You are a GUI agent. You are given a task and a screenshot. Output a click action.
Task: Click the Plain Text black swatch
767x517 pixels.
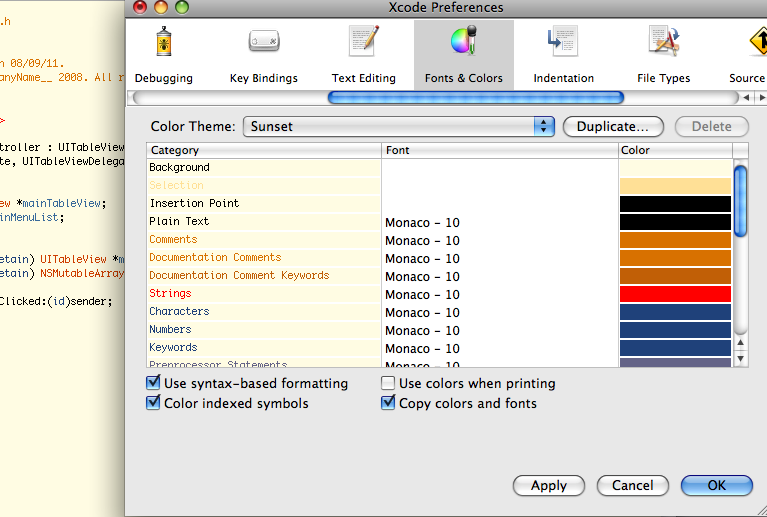click(676, 222)
